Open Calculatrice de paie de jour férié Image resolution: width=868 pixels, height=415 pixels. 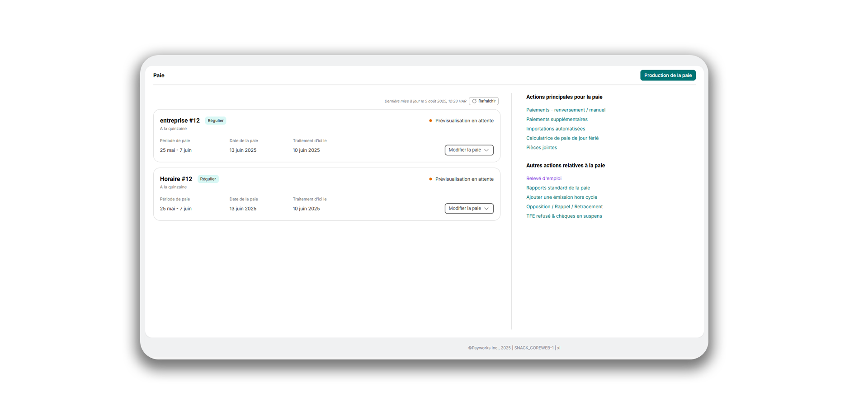pyautogui.click(x=562, y=138)
